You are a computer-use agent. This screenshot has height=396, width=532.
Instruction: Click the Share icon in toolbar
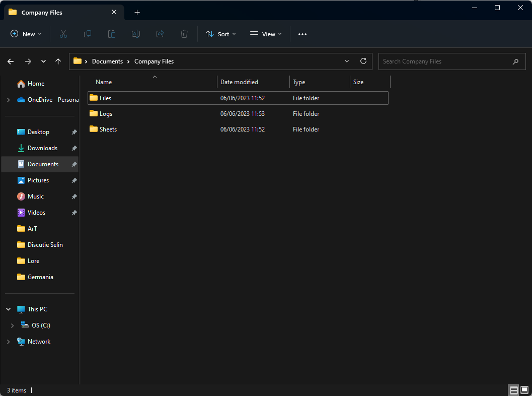coord(160,34)
